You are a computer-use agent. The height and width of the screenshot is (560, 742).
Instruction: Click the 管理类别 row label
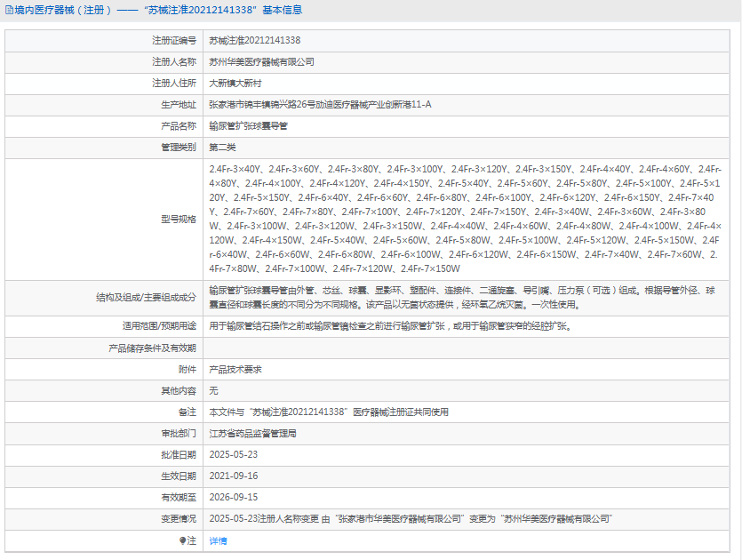(179, 148)
